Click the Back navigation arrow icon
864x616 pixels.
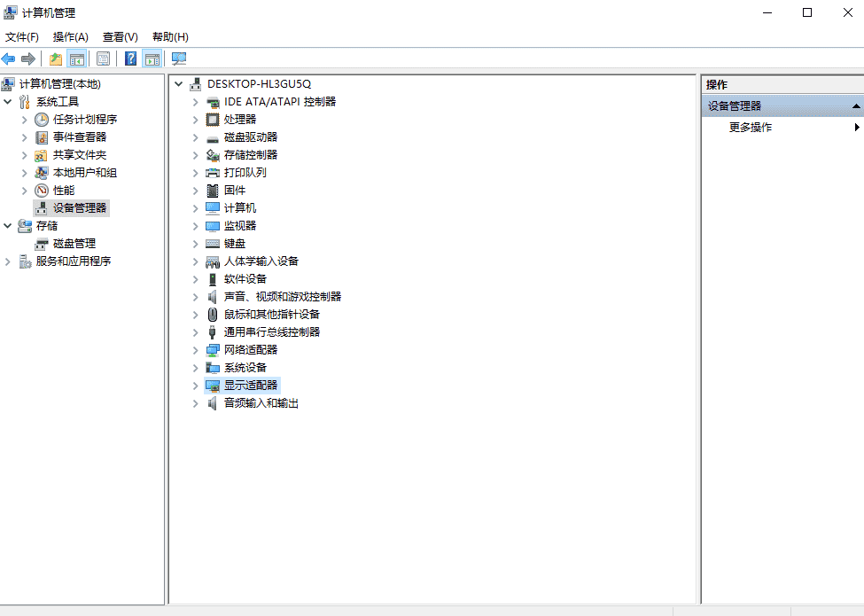click(x=8, y=58)
